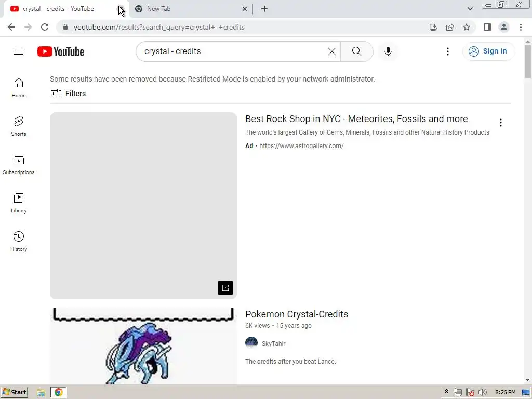Open a new tab with the plus button

point(264,9)
